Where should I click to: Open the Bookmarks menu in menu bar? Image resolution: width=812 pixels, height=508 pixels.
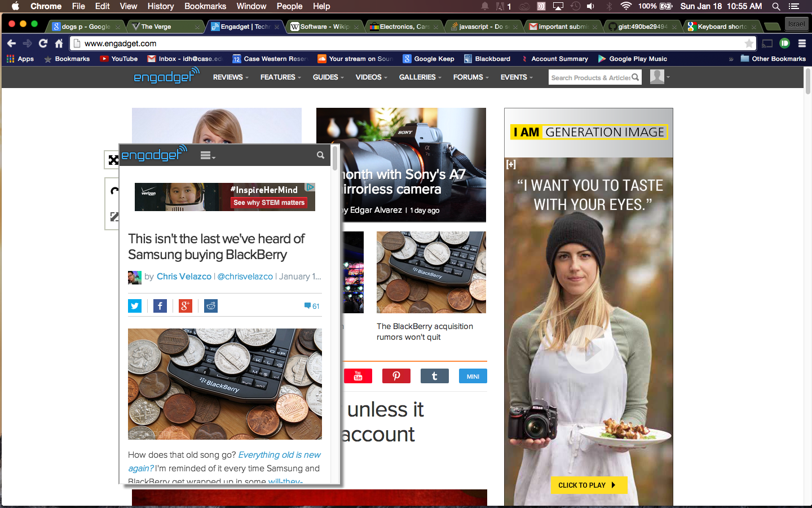205,6
